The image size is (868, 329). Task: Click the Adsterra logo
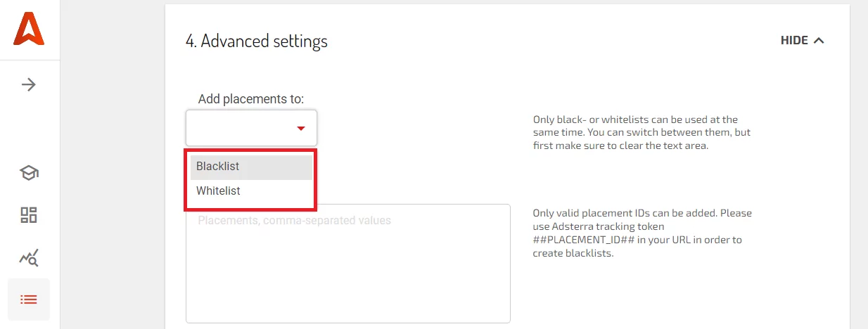tap(29, 30)
